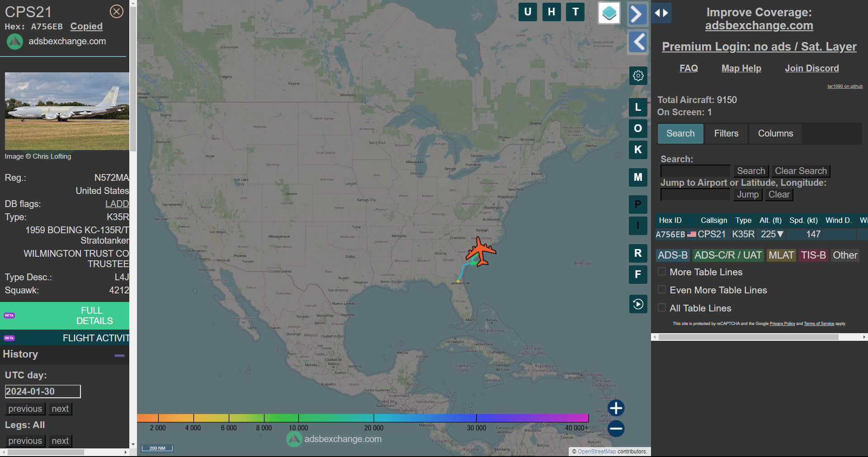Viewport: 868px width, 457px height.
Task: Go to next leg
Action: pyautogui.click(x=60, y=441)
